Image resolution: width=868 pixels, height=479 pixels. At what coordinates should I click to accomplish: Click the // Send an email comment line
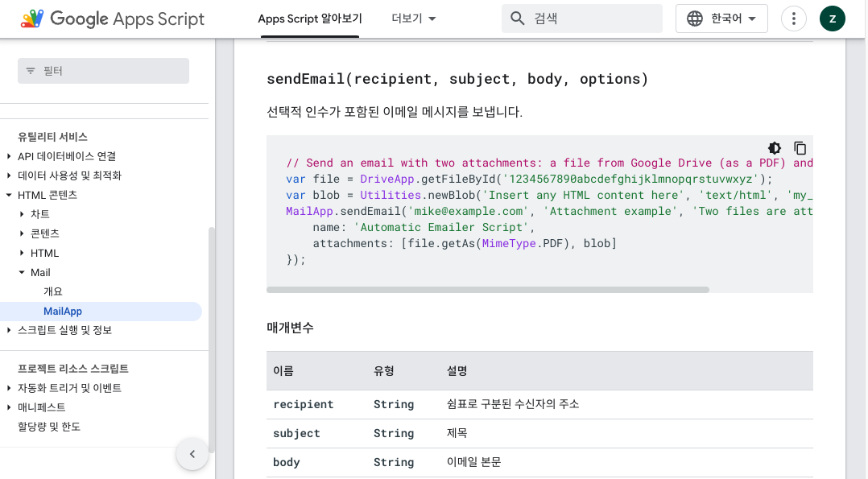coord(549,163)
